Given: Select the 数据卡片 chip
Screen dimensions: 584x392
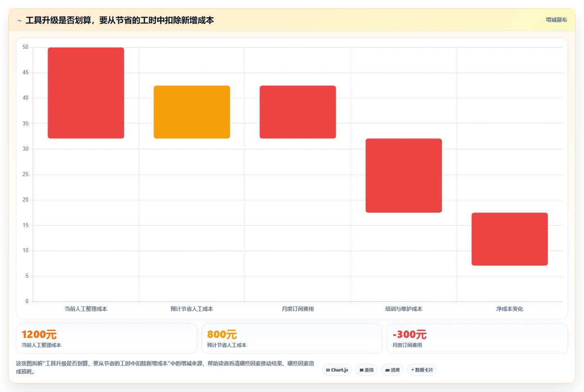Looking at the screenshot, I should (x=422, y=370).
